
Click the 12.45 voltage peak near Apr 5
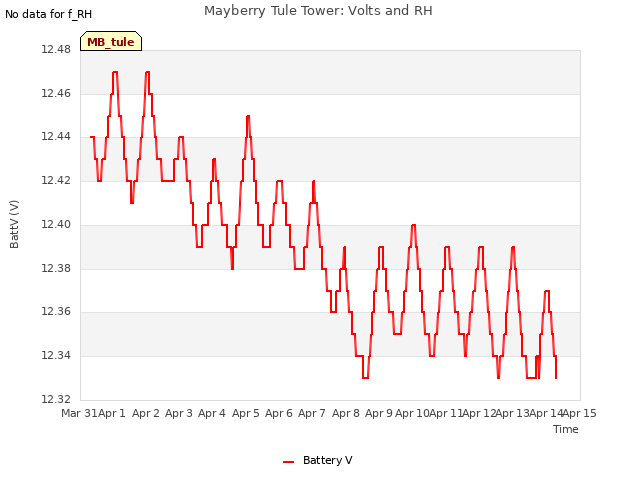point(248,116)
